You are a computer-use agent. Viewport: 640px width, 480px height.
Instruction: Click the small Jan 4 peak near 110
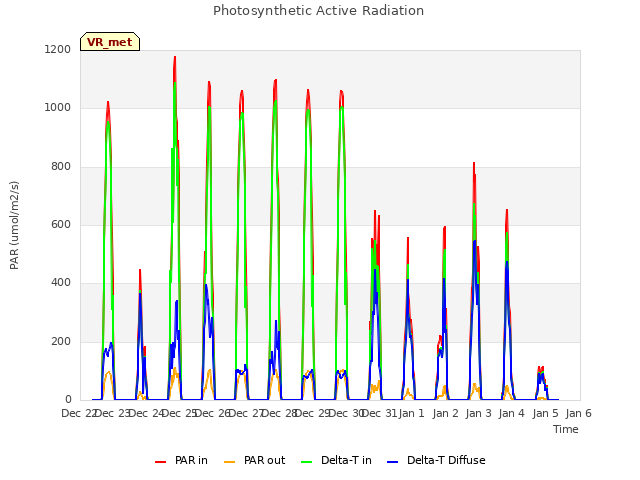[x=541, y=368]
